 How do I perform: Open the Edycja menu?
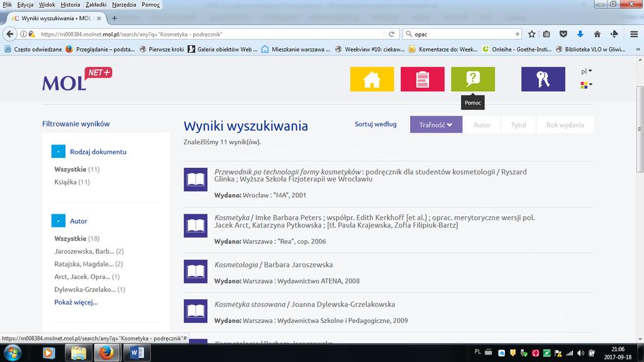tap(25, 4)
